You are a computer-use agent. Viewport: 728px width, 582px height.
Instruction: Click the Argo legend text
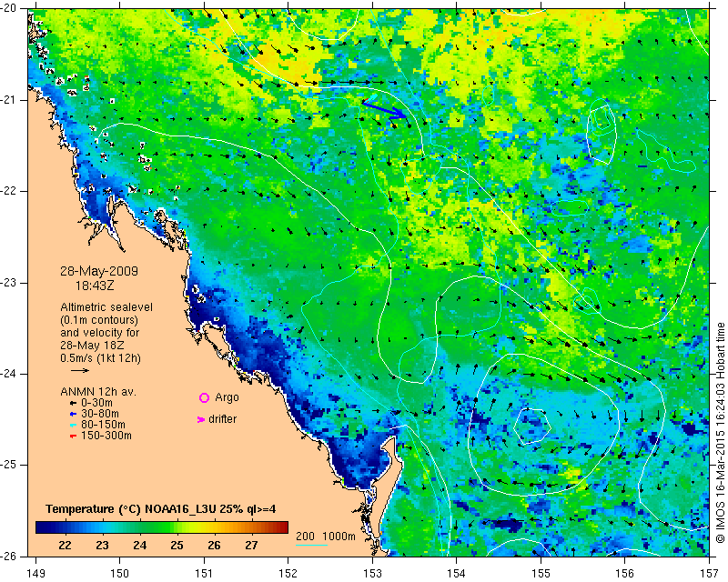[x=227, y=397]
